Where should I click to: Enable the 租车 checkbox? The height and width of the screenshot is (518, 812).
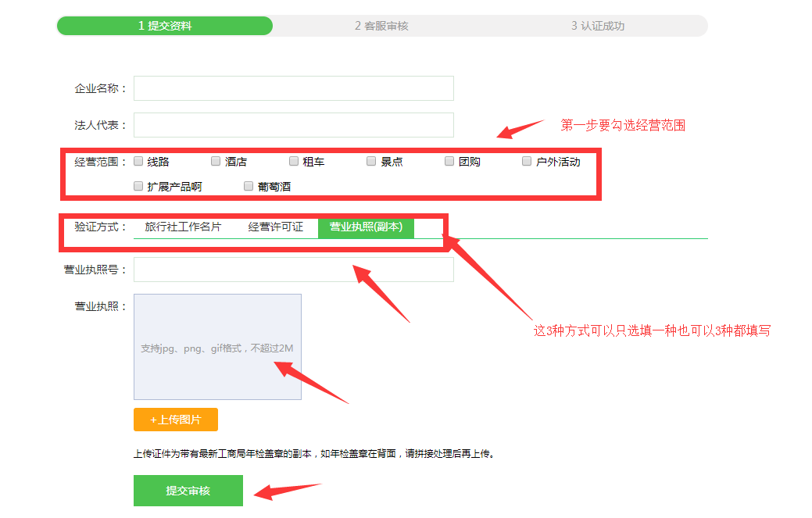[x=294, y=162]
